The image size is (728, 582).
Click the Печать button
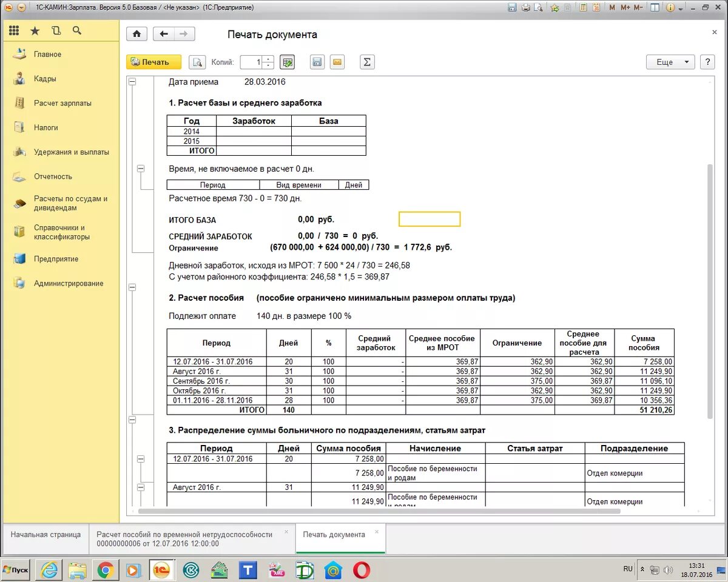154,62
